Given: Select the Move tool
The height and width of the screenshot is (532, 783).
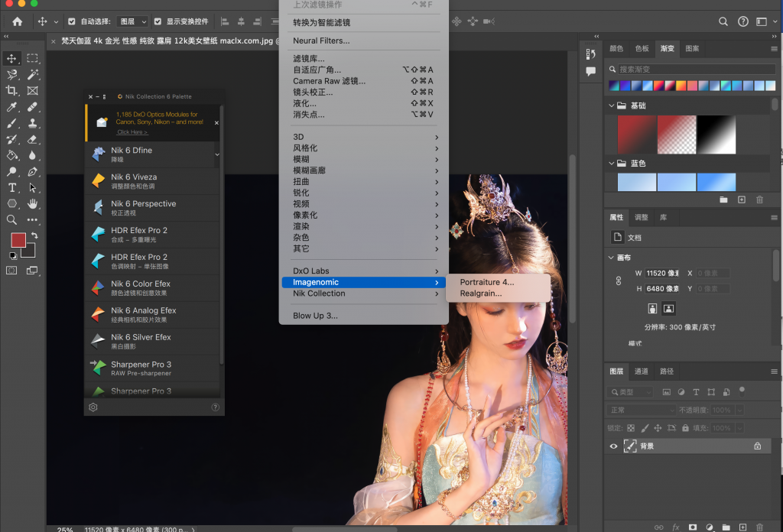Looking at the screenshot, I should (11, 58).
